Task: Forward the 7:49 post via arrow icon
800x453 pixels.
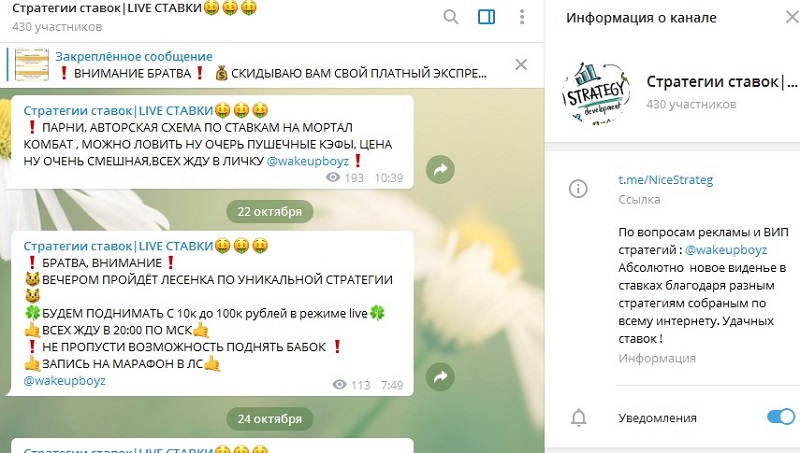Action: point(440,377)
